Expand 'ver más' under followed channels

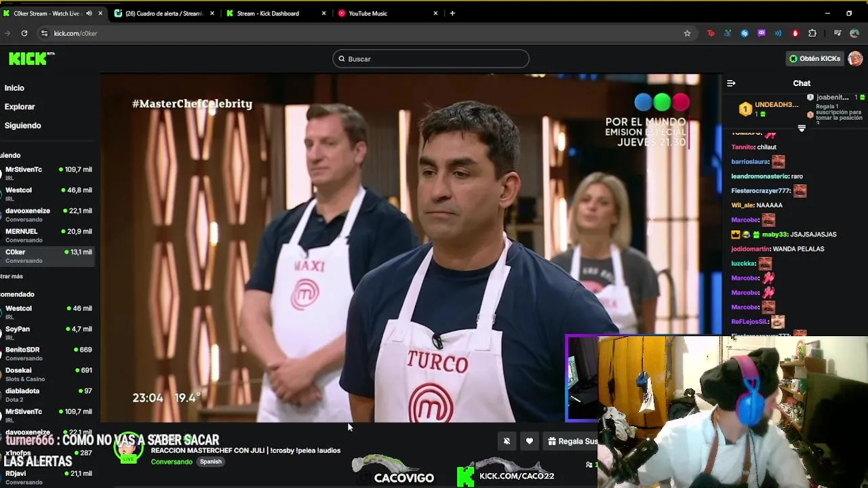tap(12, 277)
